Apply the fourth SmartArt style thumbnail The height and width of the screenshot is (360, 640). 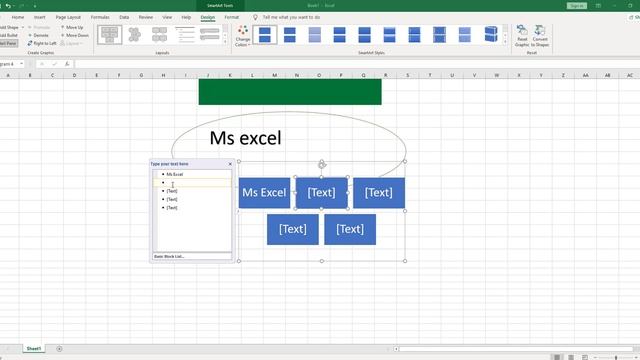[x=340, y=35]
